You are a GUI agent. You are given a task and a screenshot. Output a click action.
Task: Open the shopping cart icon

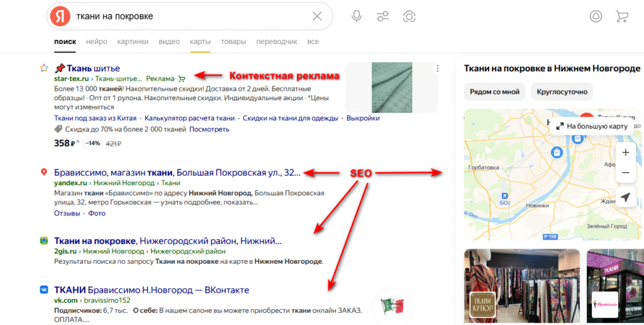click(x=622, y=16)
